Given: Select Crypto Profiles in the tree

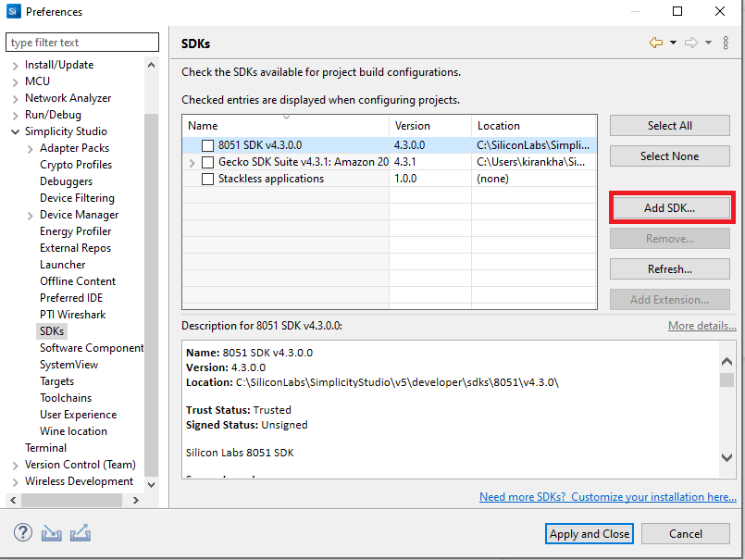Looking at the screenshot, I should tap(76, 165).
